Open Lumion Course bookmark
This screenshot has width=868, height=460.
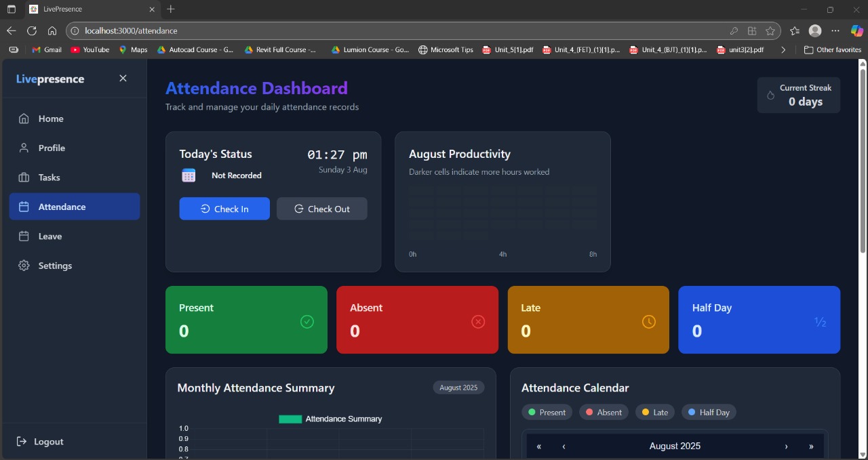pos(370,49)
